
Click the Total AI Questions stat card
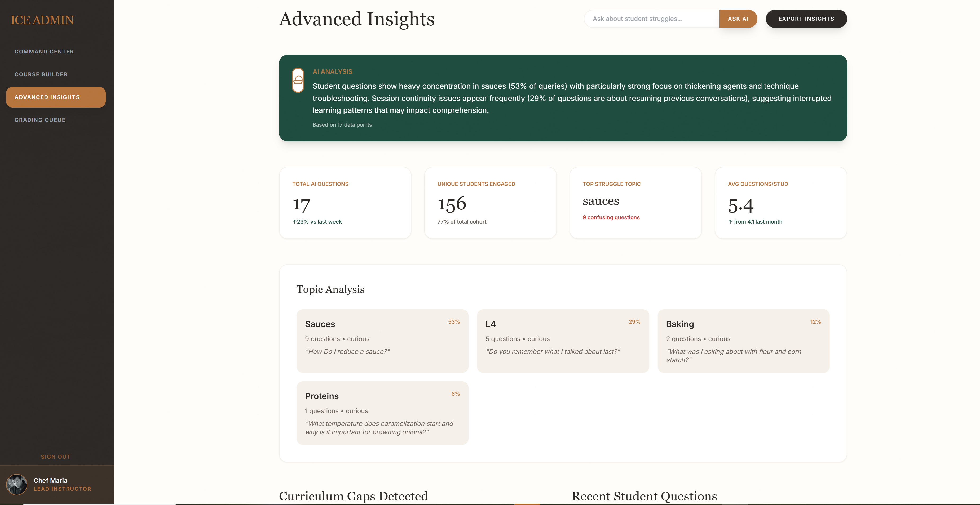(345, 203)
